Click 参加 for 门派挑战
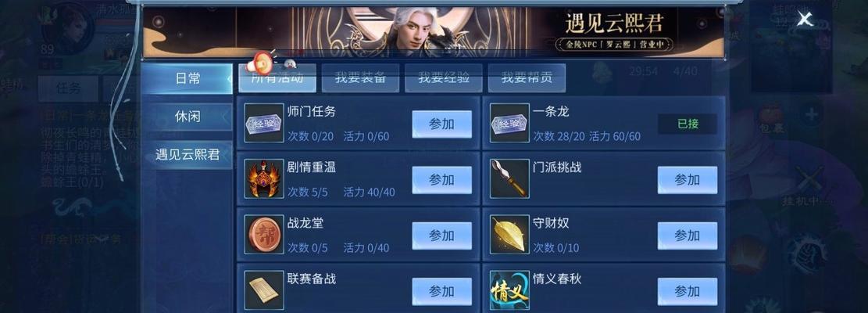This screenshot has width=868, height=313. click(687, 180)
